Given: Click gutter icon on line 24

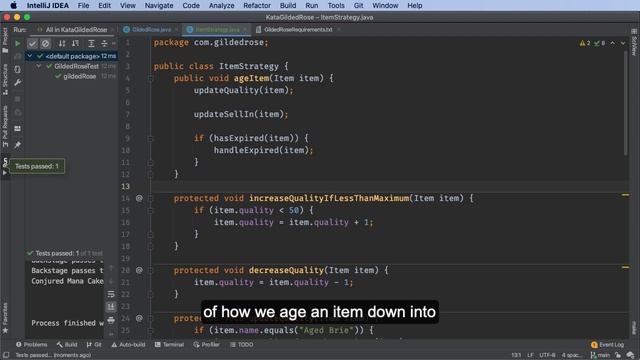Looking at the screenshot, I should (x=139, y=318).
